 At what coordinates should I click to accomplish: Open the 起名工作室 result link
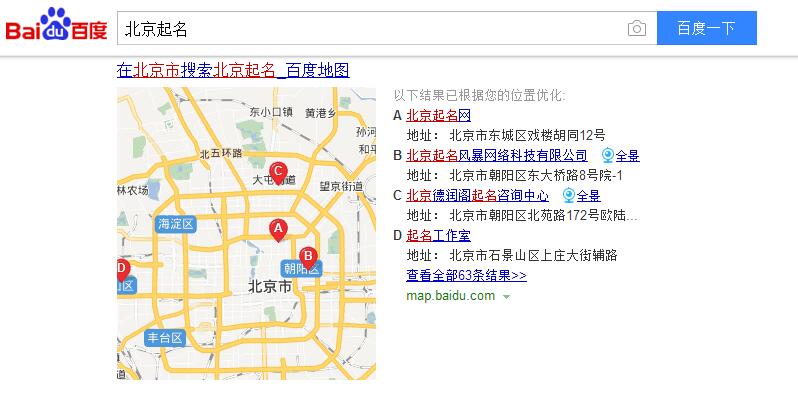(438, 236)
